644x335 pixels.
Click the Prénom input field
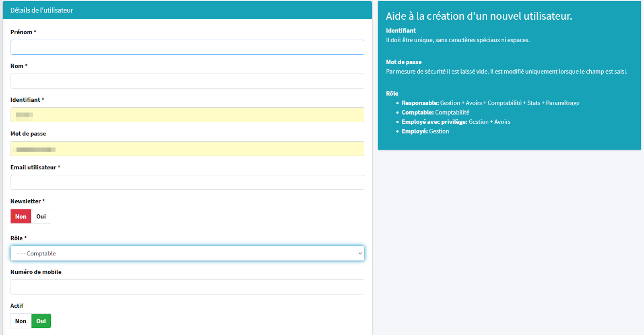pyautogui.click(x=187, y=47)
